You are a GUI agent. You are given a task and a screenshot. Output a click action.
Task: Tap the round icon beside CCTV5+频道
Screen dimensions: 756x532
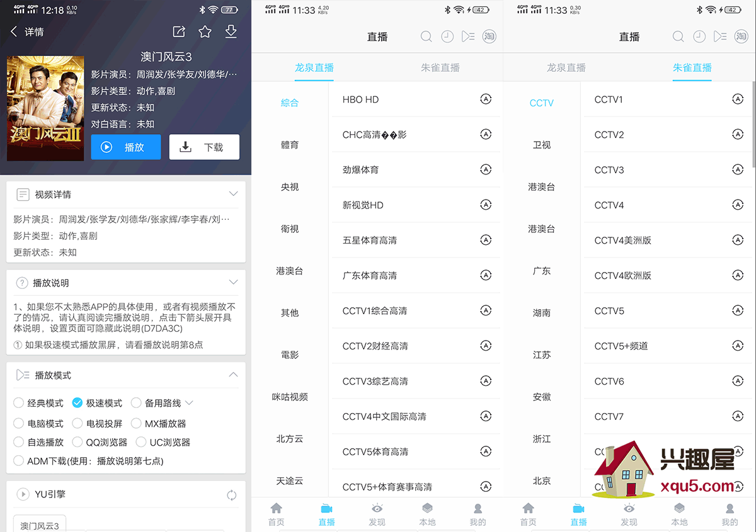pos(738,346)
